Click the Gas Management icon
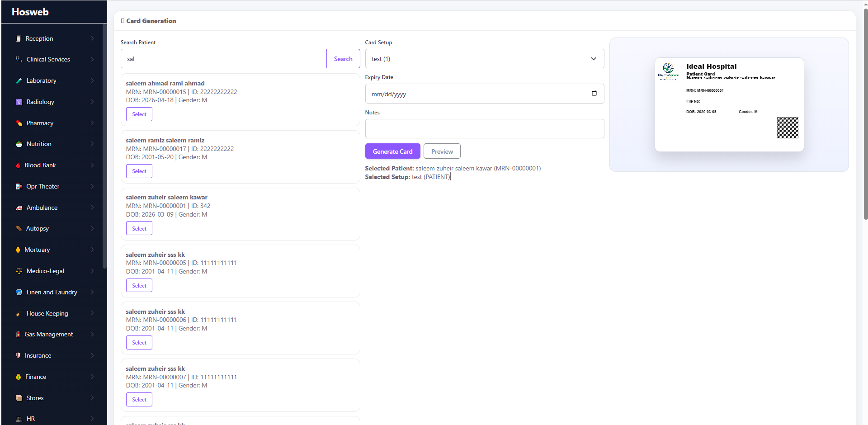This screenshot has height=425, width=868. coord(18,334)
